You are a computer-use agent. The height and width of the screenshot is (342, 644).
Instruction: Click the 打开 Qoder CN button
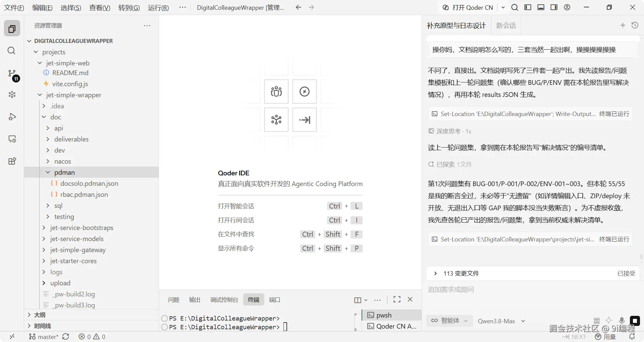468,7
